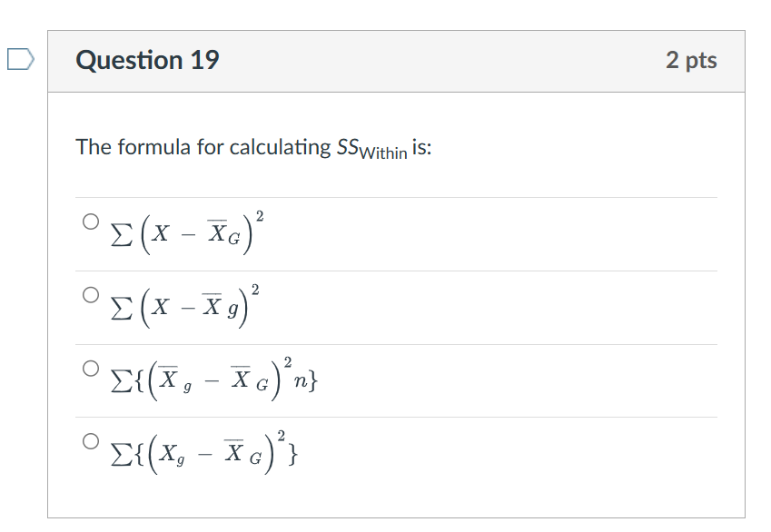
Task: Click the Question 19 heading
Action: click(x=147, y=60)
